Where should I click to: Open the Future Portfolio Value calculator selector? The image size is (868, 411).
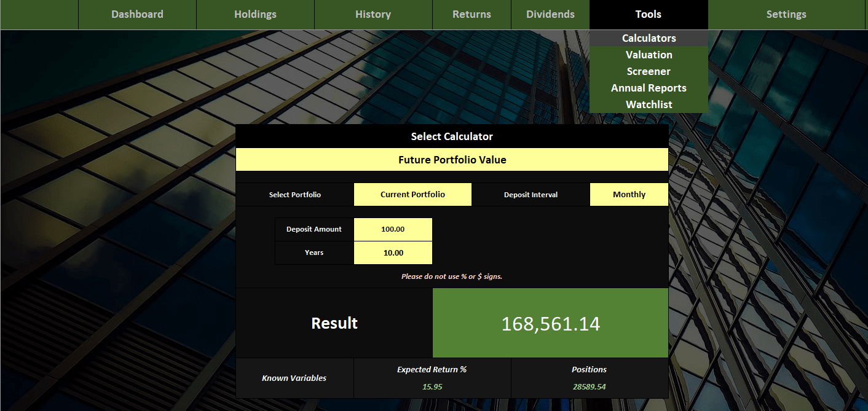[452, 160]
